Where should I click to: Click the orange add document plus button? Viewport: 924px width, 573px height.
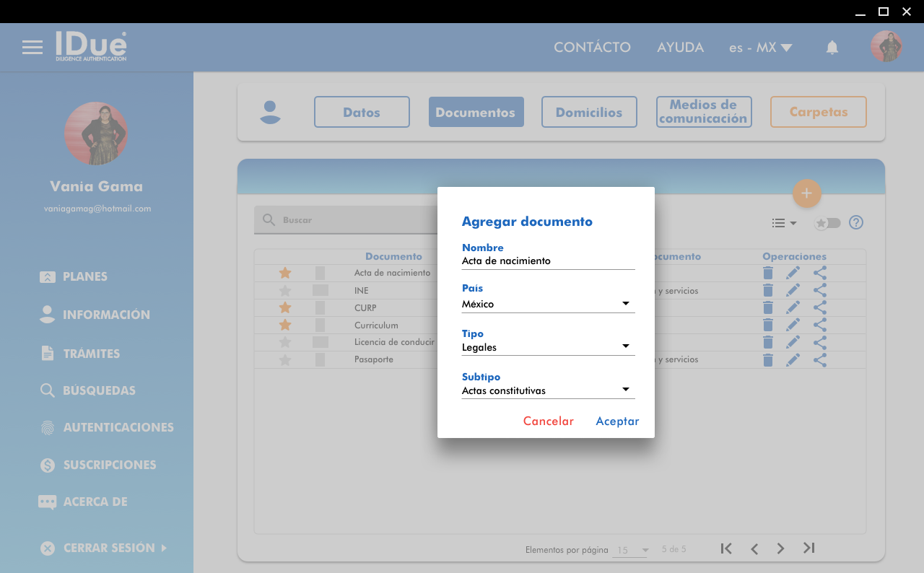pyautogui.click(x=806, y=193)
